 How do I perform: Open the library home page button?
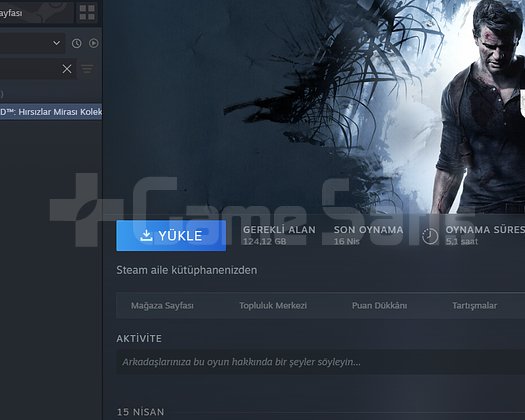pos(37,13)
